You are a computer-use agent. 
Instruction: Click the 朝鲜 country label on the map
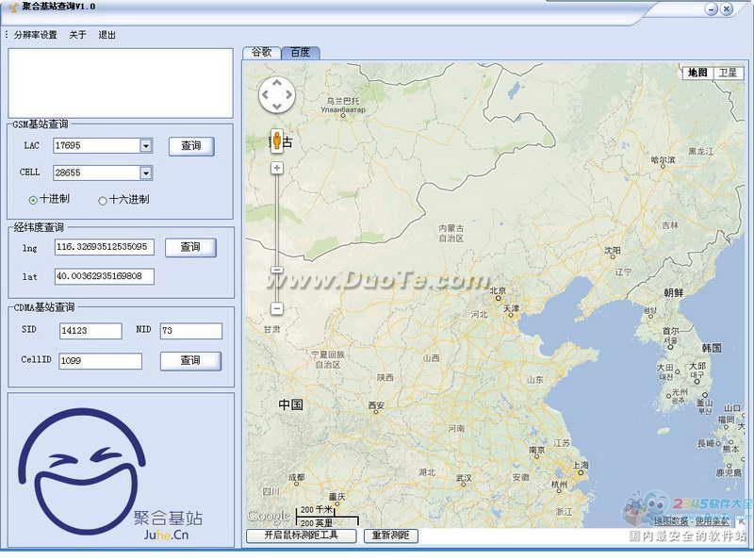tap(673, 292)
